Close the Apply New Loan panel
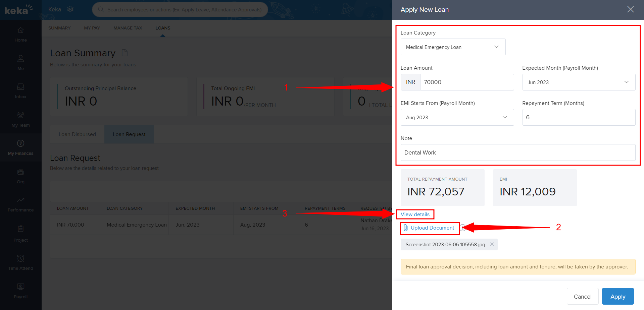The height and width of the screenshot is (310, 644). tap(630, 9)
